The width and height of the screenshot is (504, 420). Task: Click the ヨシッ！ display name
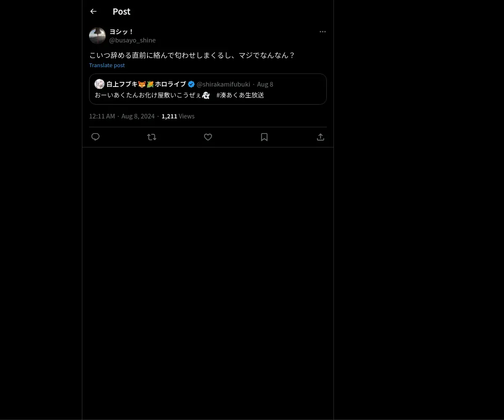[x=121, y=31]
